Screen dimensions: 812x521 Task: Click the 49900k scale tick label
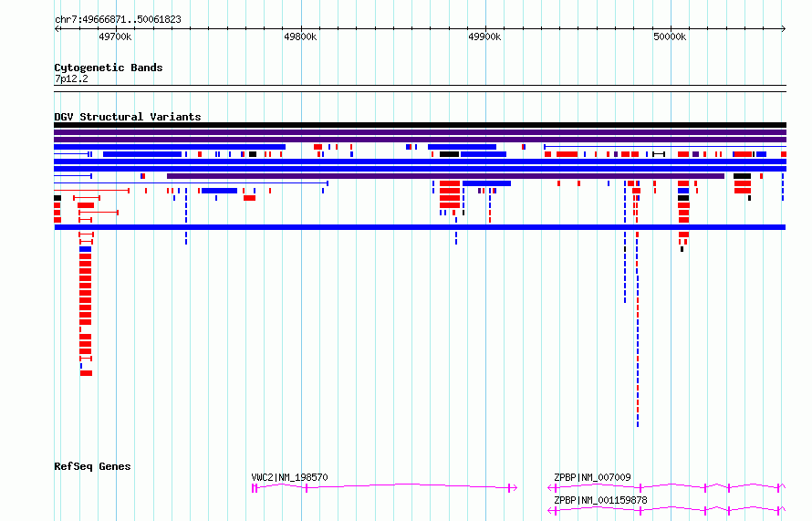484,36
